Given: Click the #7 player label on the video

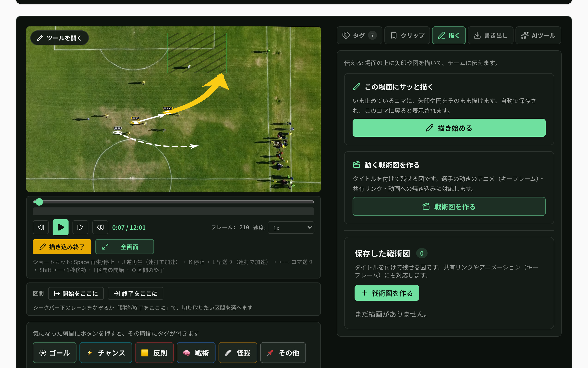Looking at the screenshot, I should [135, 118].
